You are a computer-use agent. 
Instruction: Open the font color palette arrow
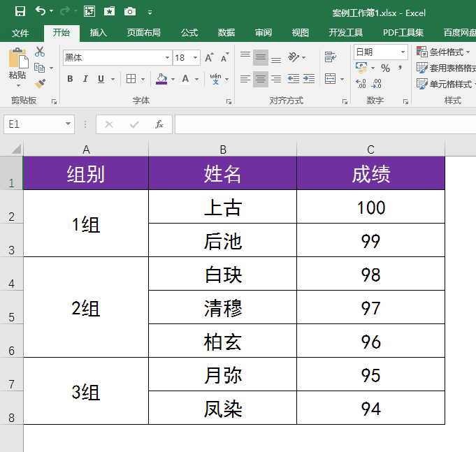tap(196, 80)
